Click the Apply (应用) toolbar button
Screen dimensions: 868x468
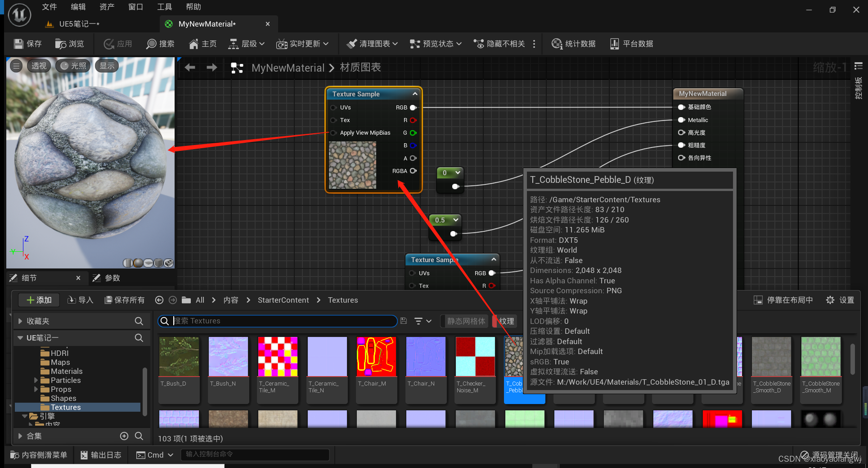click(118, 44)
